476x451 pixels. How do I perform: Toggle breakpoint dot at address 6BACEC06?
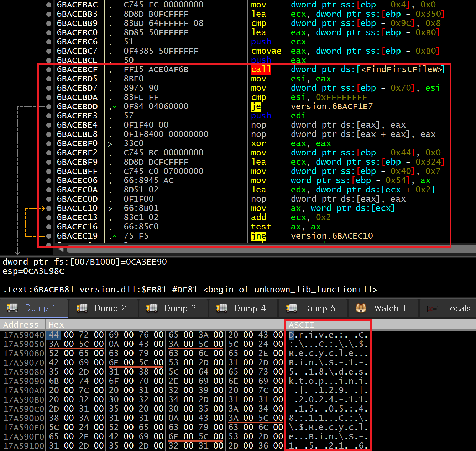(x=49, y=181)
